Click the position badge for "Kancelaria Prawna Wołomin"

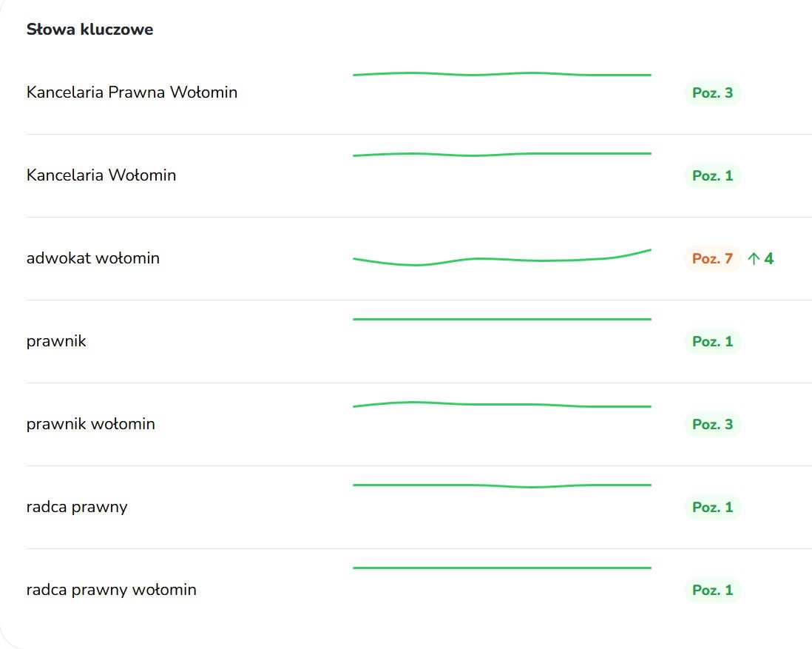(712, 93)
